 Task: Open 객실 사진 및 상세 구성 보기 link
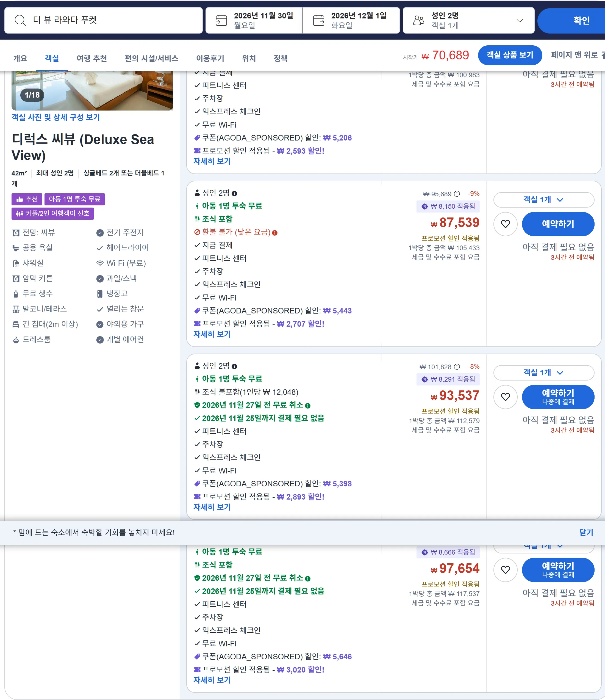tap(56, 118)
